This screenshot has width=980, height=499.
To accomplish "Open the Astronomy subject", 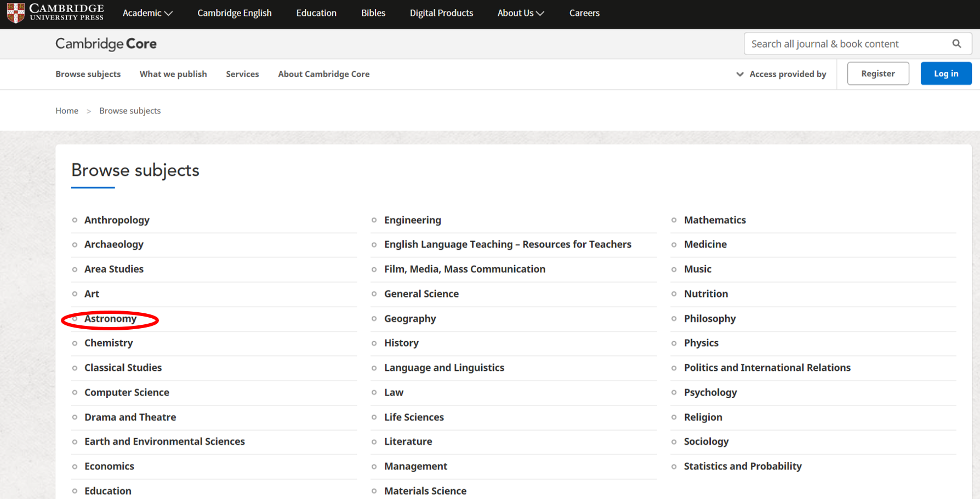I will (110, 318).
